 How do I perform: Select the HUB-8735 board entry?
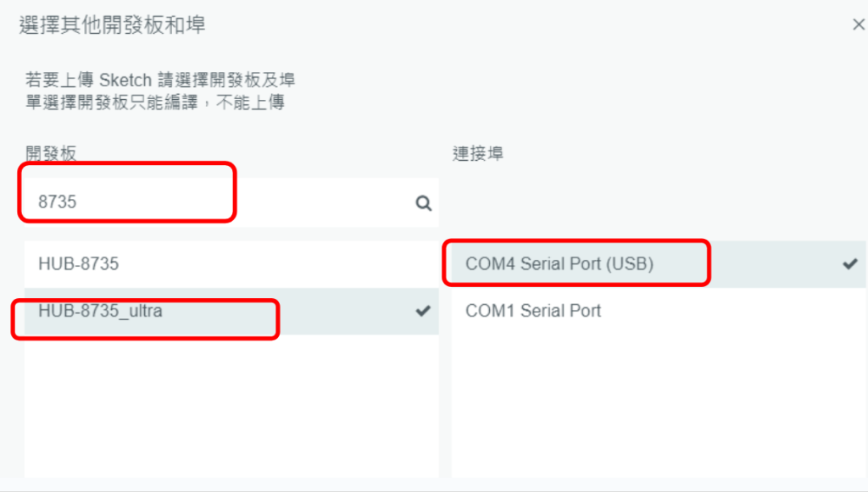(x=231, y=264)
